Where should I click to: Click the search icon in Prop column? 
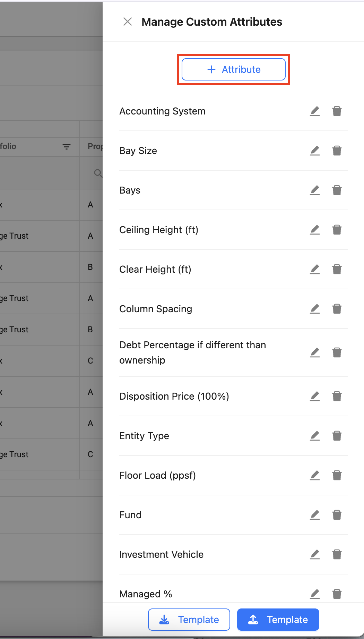[98, 173]
